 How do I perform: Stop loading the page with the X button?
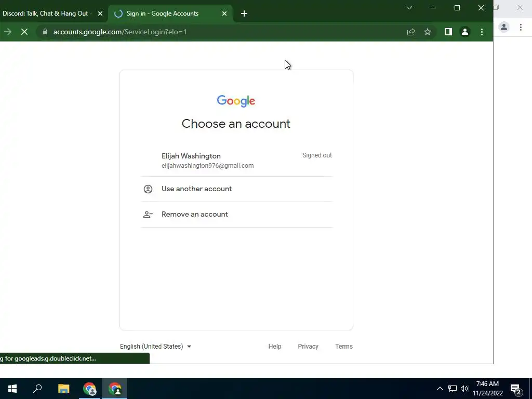[24, 32]
